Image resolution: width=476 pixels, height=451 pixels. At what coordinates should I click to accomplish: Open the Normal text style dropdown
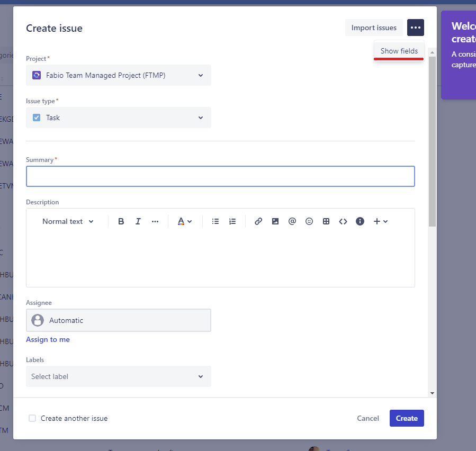click(x=68, y=222)
